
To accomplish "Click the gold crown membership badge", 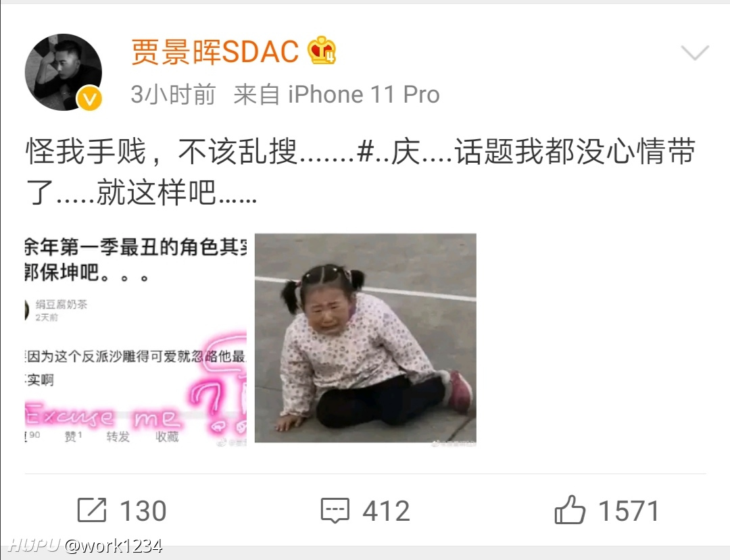I will tap(322, 50).
